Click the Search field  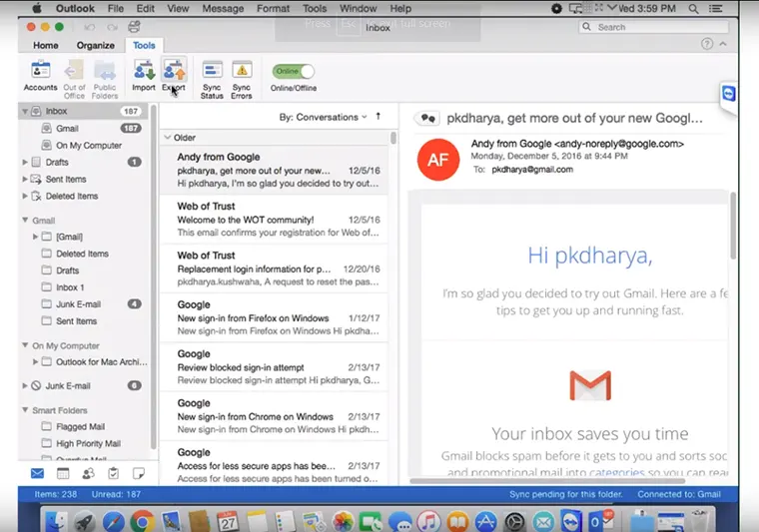(653, 27)
